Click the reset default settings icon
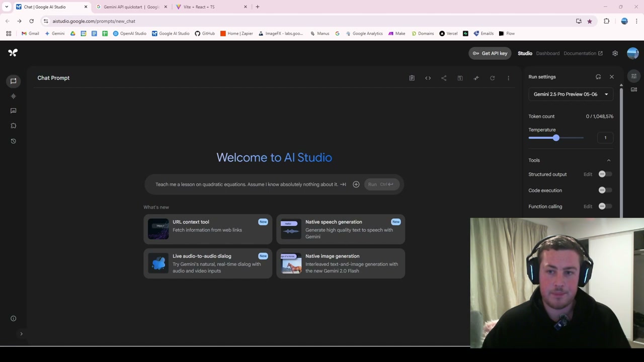This screenshot has height=362, width=644. 598,77
